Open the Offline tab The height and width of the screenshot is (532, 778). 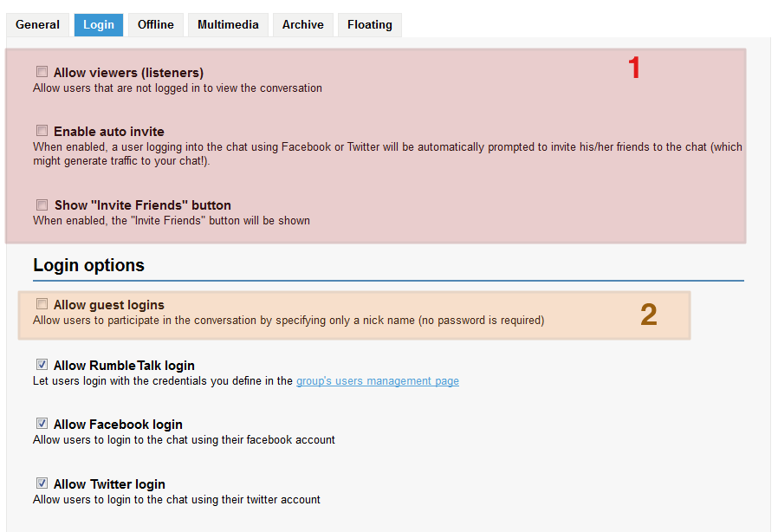coord(156,24)
